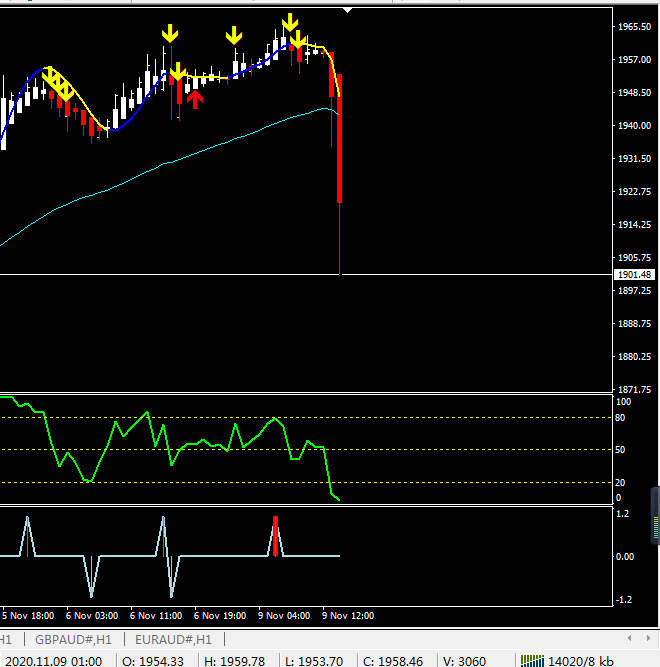Click the 1957.00 price scale label
Screen dimensions: 660x667
click(634, 60)
